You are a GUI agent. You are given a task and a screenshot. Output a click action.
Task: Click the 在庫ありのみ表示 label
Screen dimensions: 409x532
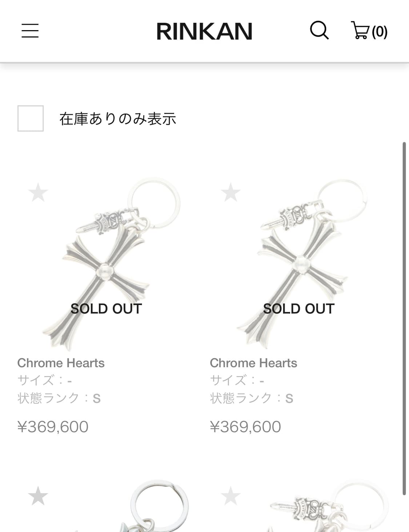pos(118,119)
